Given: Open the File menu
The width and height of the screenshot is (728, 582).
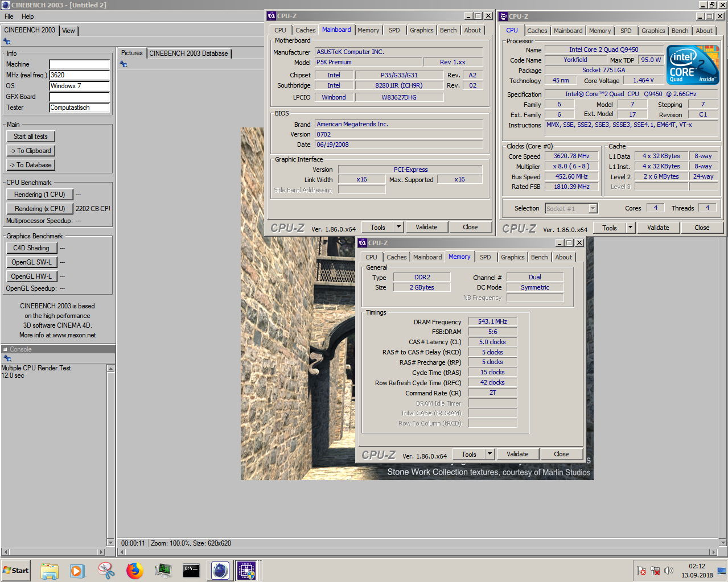Looking at the screenshot, I should coord(9,16).
